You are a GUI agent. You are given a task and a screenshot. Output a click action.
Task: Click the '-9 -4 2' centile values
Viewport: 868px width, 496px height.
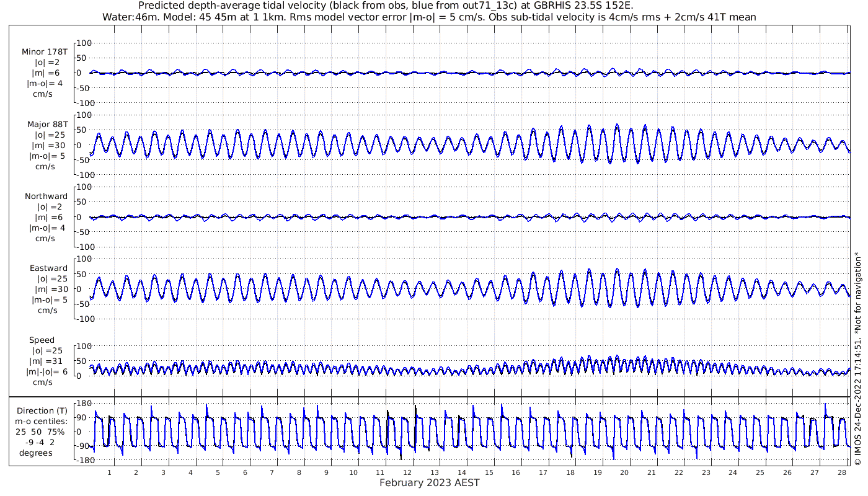coord(40,442)
